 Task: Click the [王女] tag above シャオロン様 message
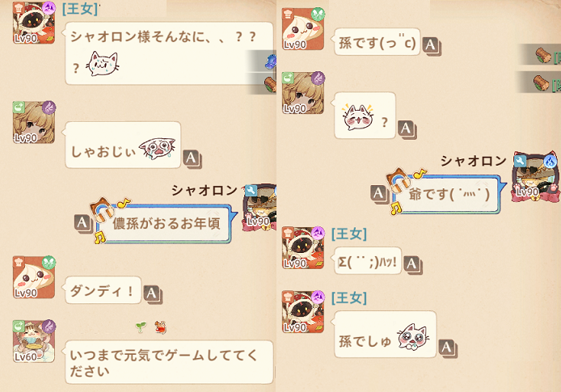tap(80, 9)
